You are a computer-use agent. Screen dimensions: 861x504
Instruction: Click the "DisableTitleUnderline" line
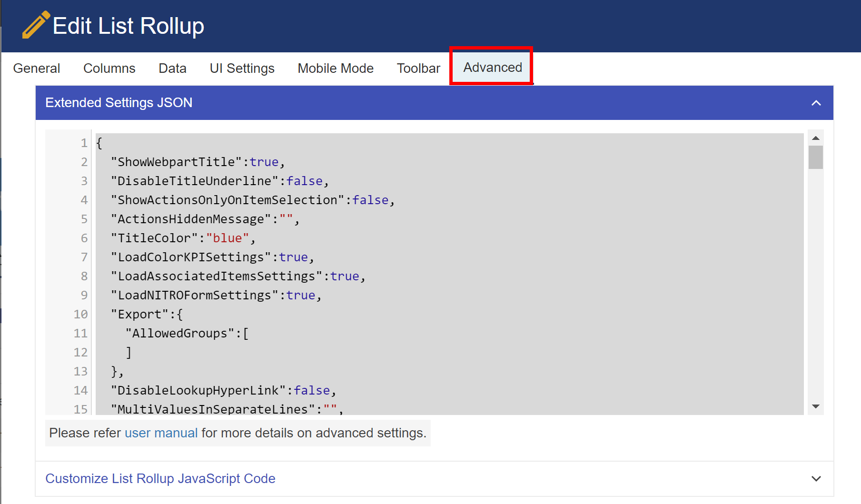(219, 181)
